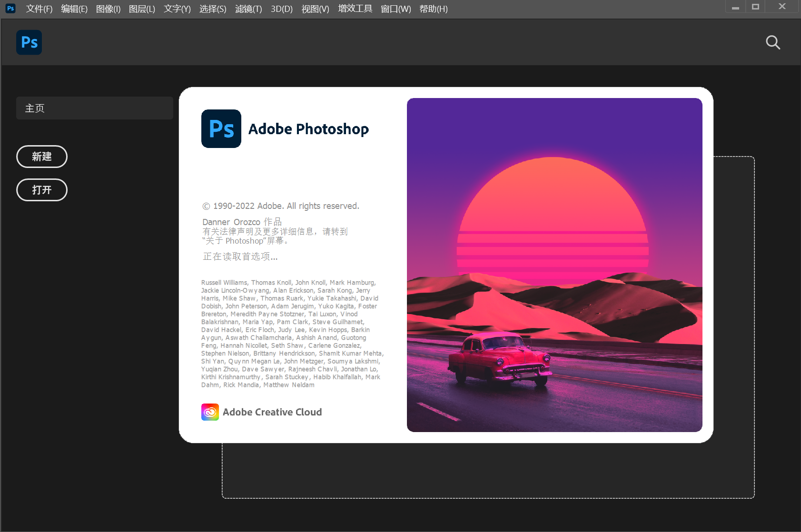Open the 窗口(W) menu
The image size is (801, 532).
[396, 9]
